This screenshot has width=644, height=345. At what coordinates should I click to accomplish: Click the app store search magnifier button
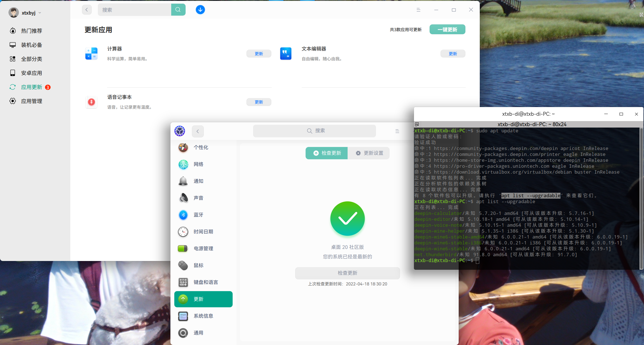(x=178, y=10)
